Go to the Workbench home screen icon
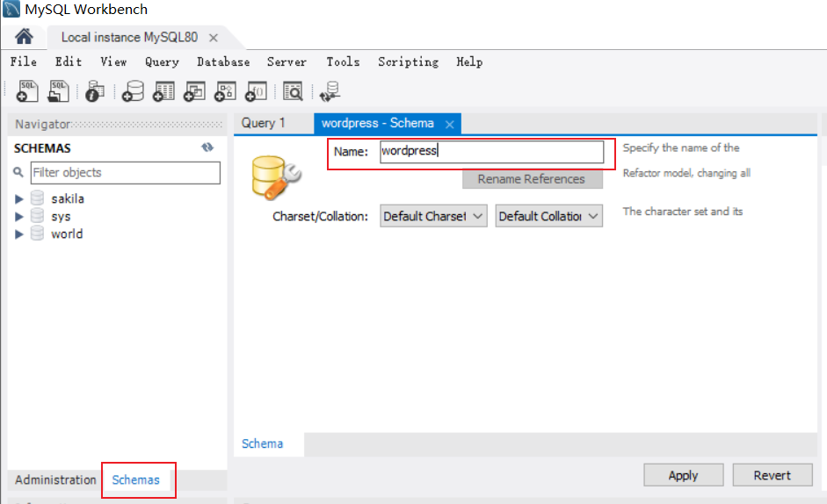Image resolution: width=827 pixels, height=504 pixels. tap(24, 36)
